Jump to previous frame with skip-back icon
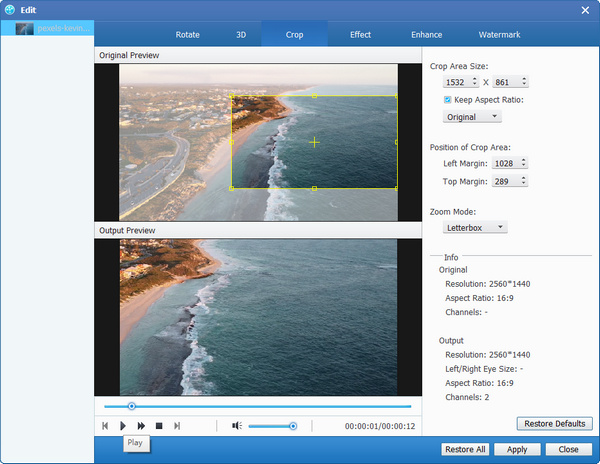The width and height of the screenshot is (600, 464). [x=105, y=426]
